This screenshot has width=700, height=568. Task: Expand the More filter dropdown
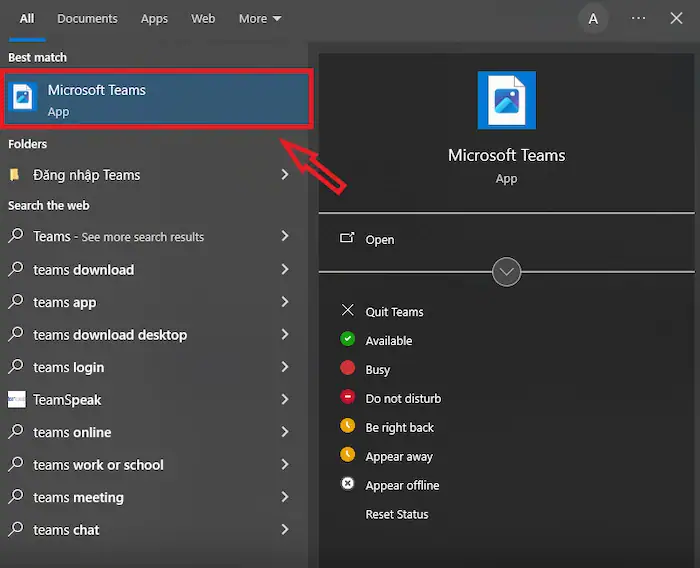pos(260,19)
